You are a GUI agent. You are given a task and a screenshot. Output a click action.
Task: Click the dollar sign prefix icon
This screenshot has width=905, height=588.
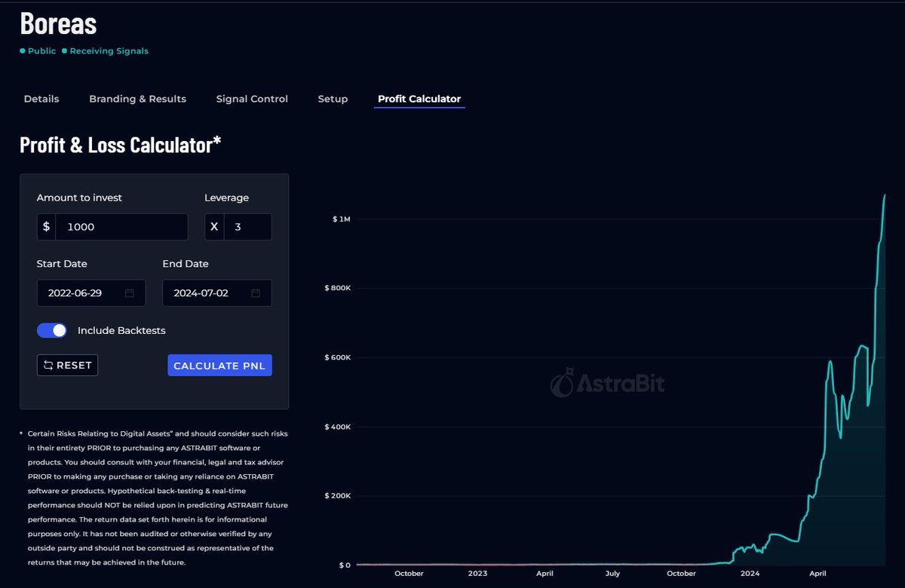(x=47, y=227)
